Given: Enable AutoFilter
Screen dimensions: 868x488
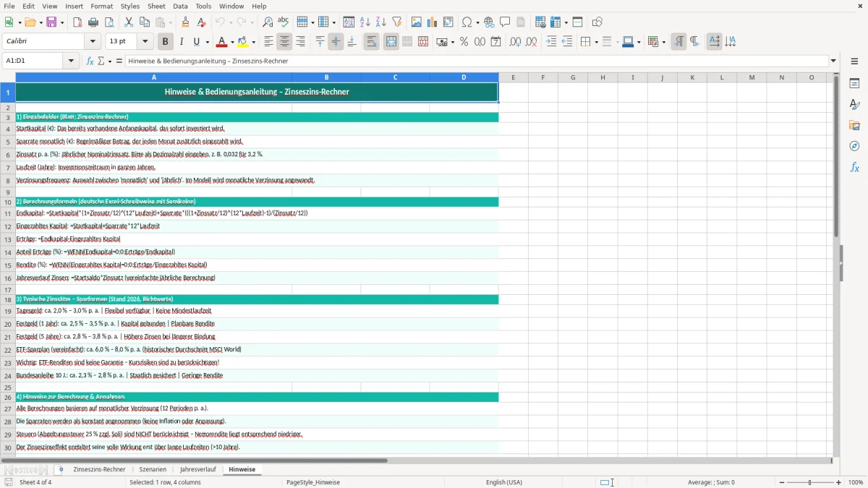Looking at the screenshot, I should tap(397, 22).
